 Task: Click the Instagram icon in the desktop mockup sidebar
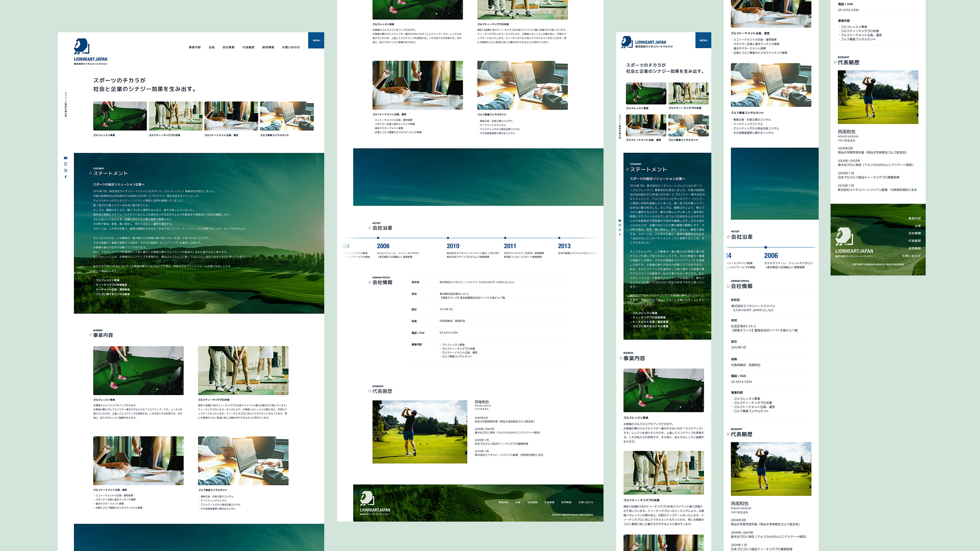[x=65, y=171]
